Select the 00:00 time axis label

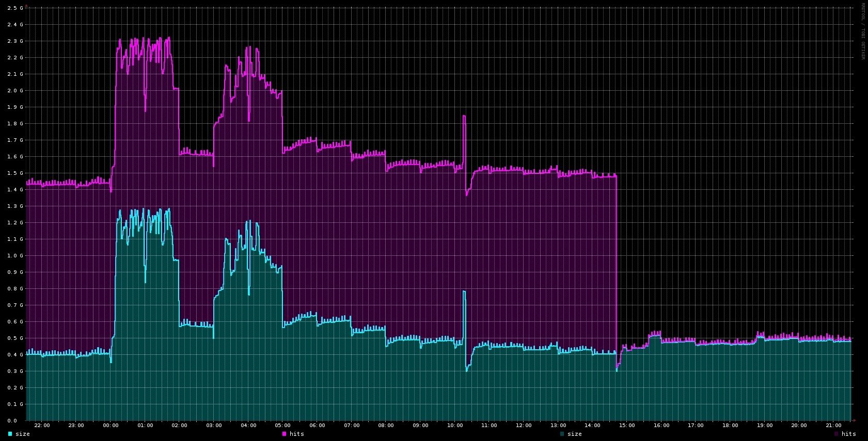point(111,426)
